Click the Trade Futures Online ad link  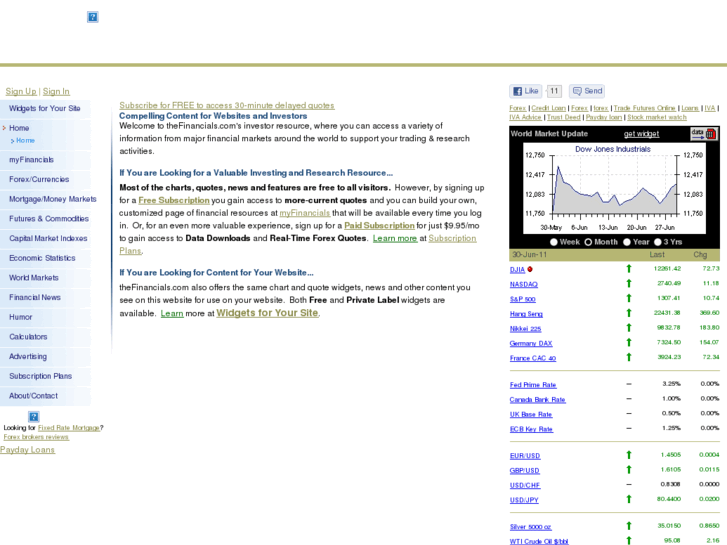(644, 108)
